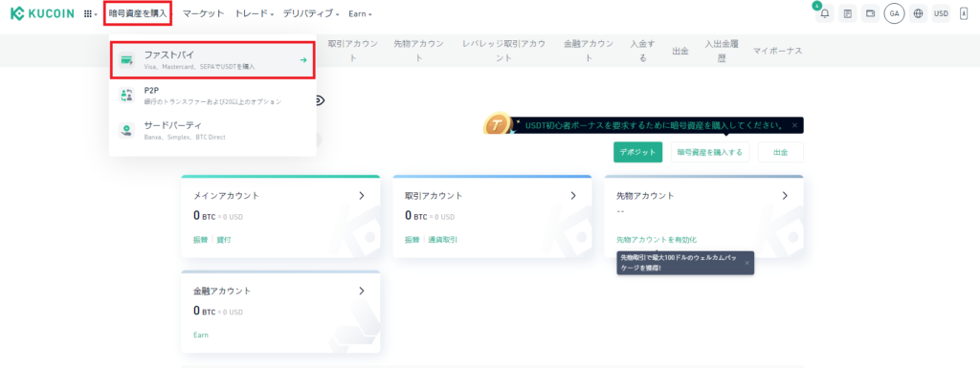Screen dimensions: 980x368
Task: Switch to the レバレッジ取引アカウント tab
Action: click(x=503, y=51)
